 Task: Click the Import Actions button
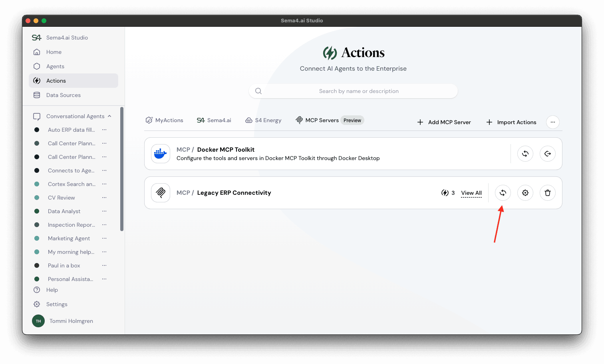click(511, 122)
